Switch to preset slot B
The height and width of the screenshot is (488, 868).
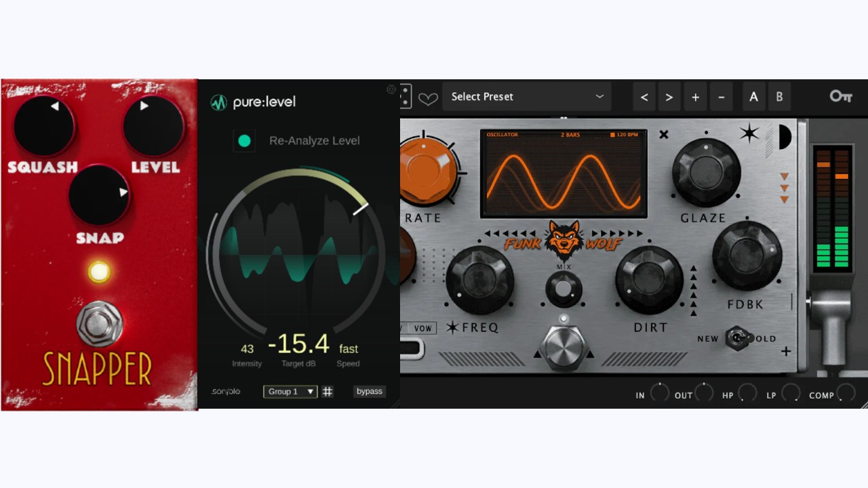[779, 97]
